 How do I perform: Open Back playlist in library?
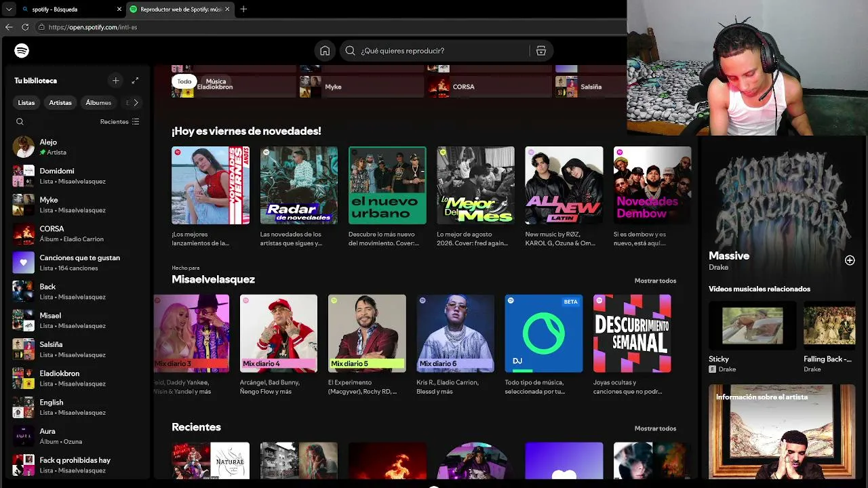pos(77,291)
